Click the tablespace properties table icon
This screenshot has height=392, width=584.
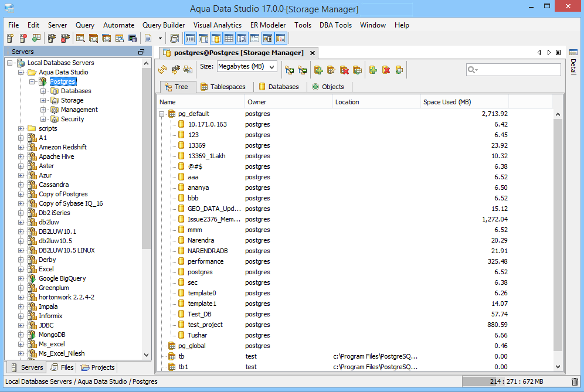pos(357,70)
